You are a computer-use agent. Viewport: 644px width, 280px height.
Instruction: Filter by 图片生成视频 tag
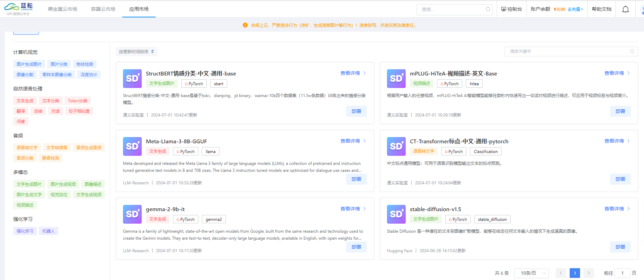63,184
